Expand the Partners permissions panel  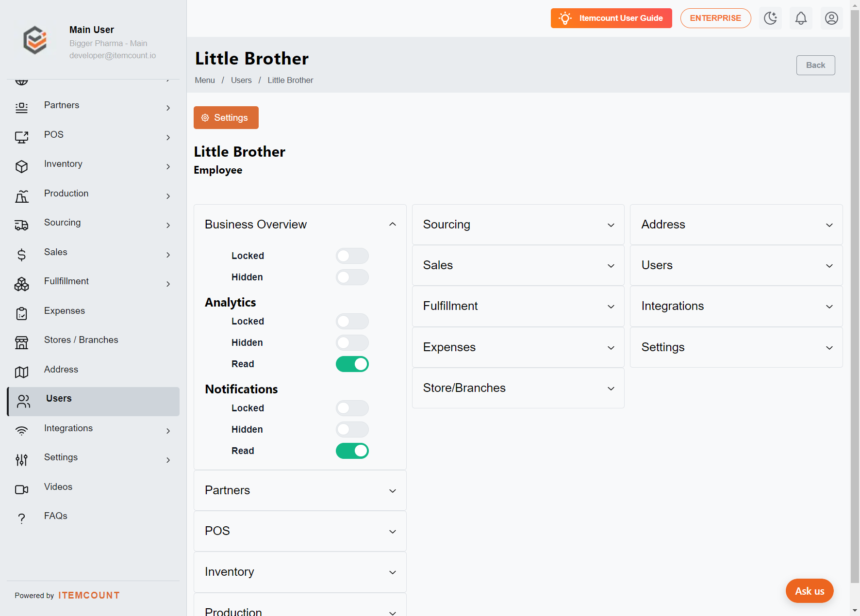point(300,490)
